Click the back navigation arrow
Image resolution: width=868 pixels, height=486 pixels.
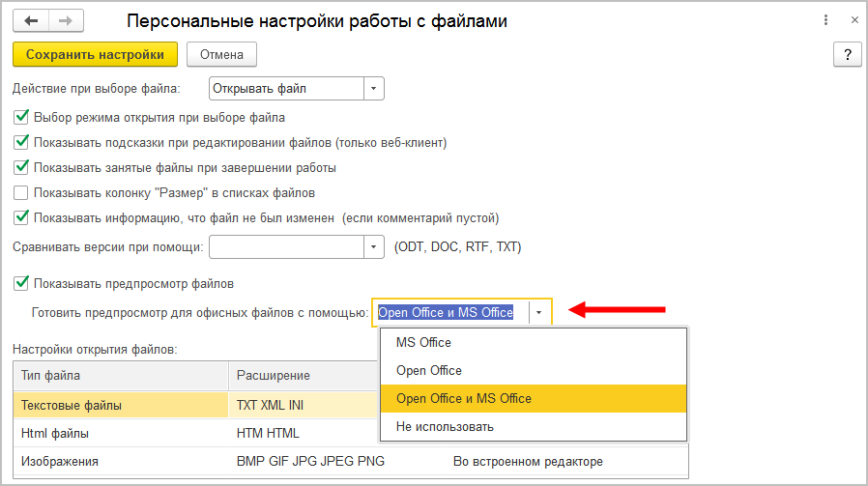[31, 20]
